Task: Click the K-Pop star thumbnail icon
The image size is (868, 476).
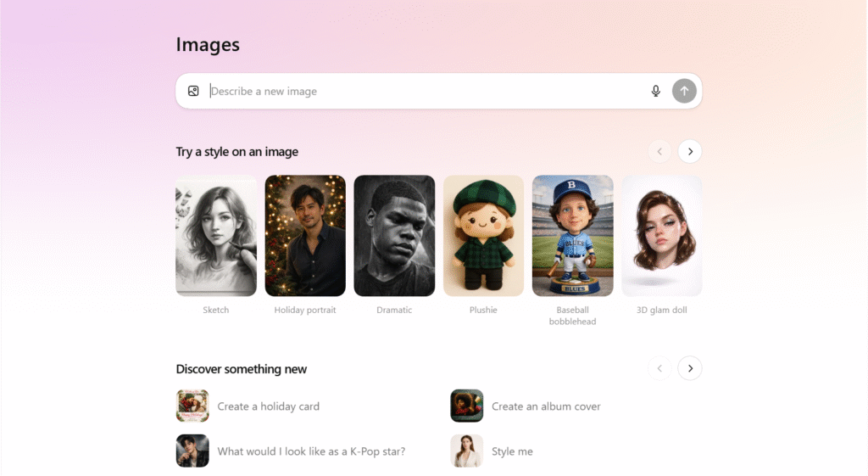Action: coord(192,451)
